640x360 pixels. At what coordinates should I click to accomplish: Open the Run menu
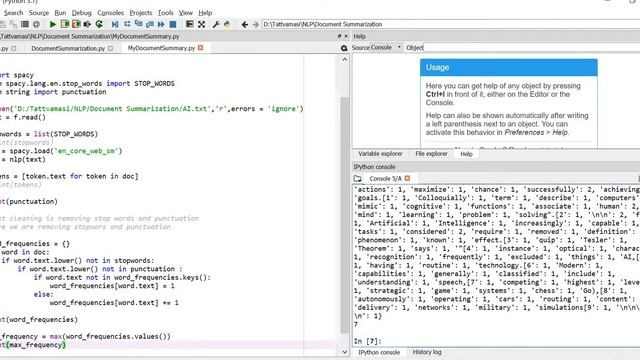click(60, 13)
